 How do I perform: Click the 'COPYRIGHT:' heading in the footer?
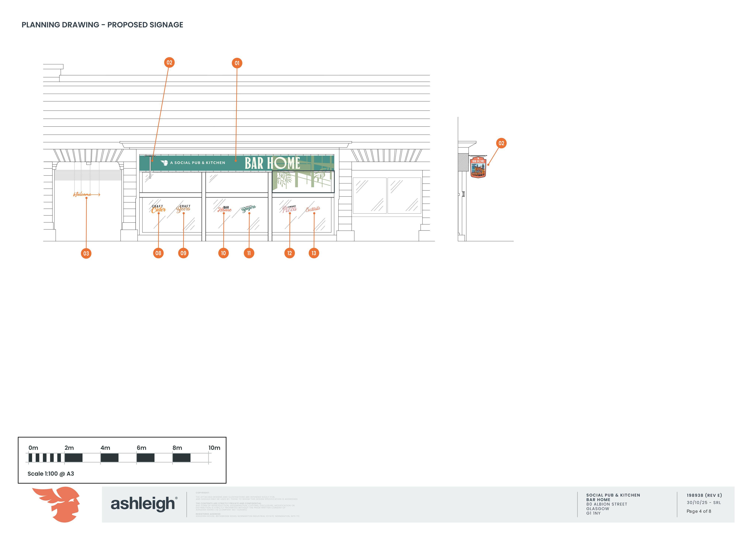202,493
